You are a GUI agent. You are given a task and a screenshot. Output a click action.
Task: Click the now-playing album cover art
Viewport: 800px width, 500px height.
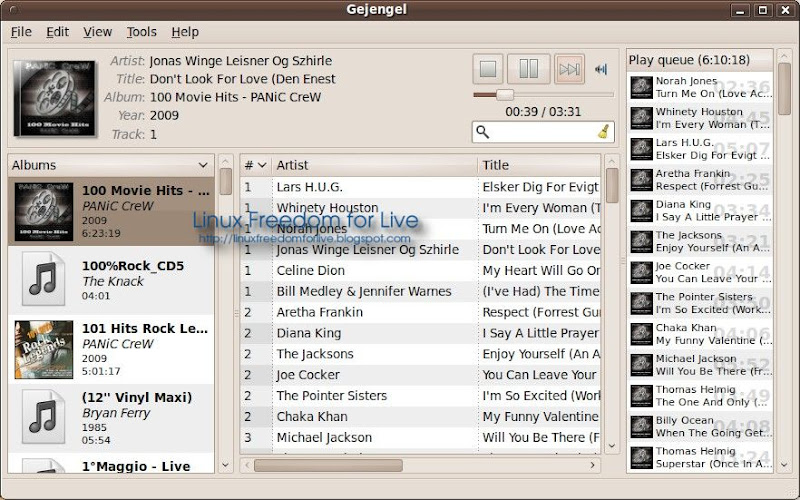point(53,99)
